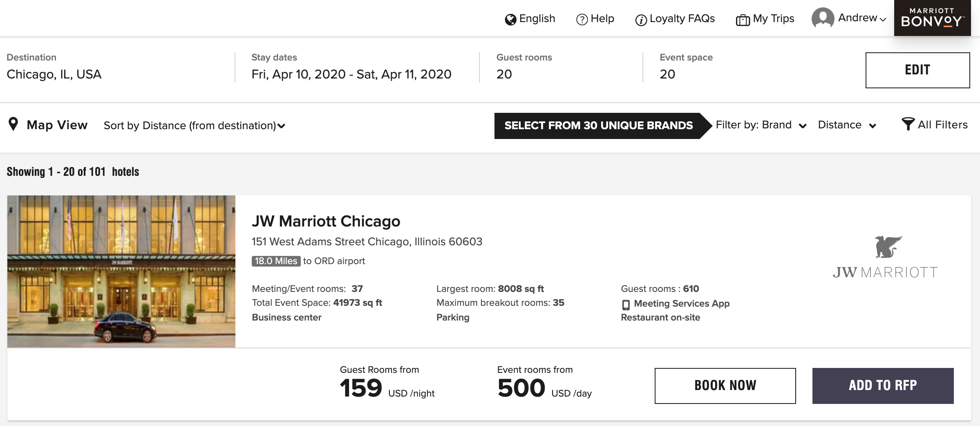Open the Distance filter dropdown

pos(847,125)
